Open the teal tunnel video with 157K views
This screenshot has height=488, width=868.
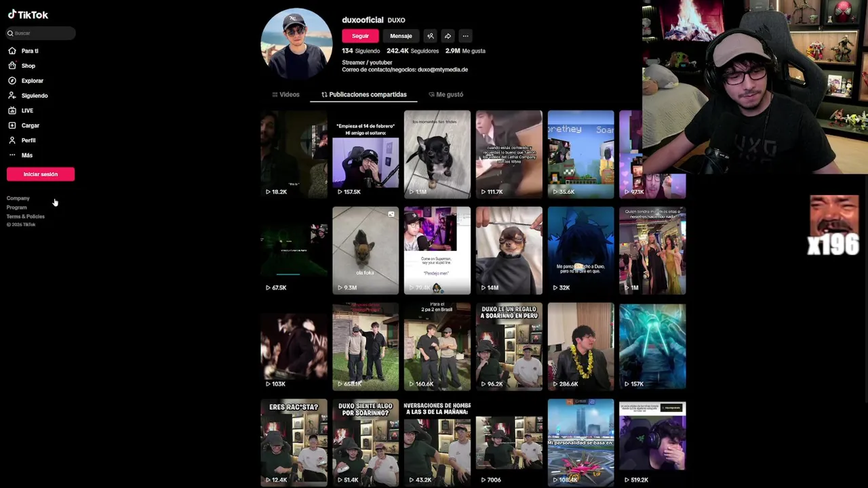(x=652, y=346)
